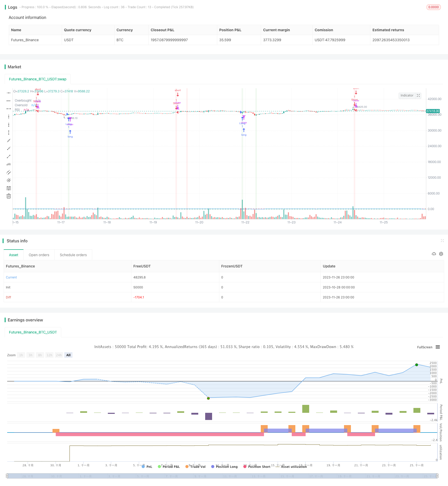
Task: Toggle Trade Vol series in legend
Action: point(195,467)
